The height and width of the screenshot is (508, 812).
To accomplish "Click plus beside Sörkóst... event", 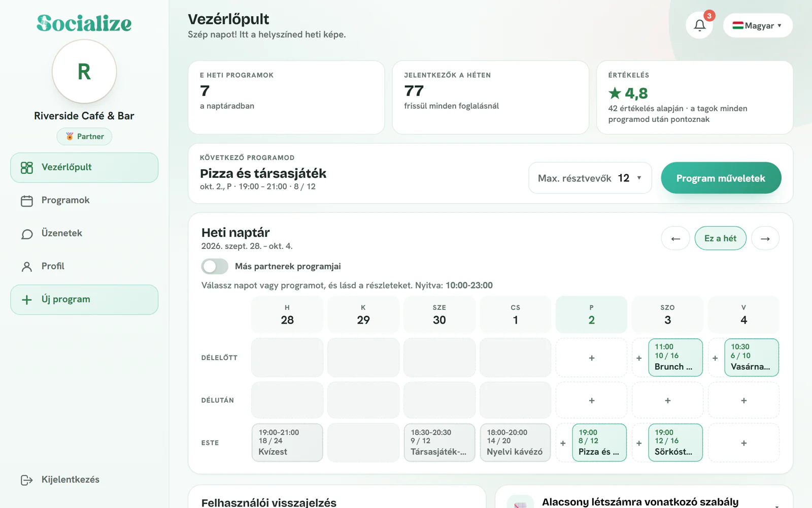I will [x=639, y=443].
